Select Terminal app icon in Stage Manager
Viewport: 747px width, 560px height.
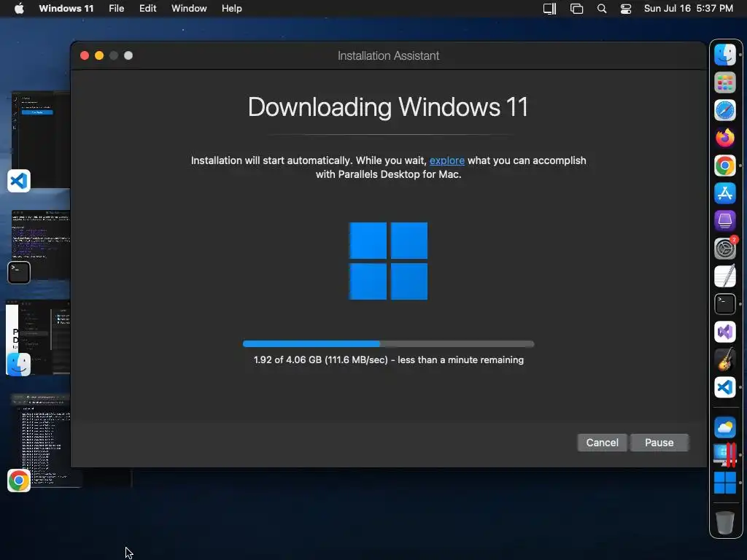pyautogui.click(x=18, y=273)
